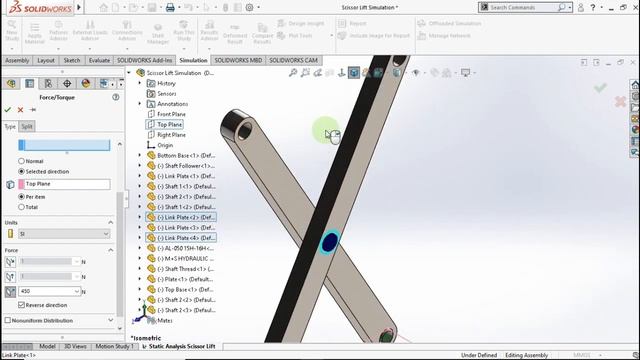Expand the Nonuniform Distribution section
Viewport: 640px width, 360px height.
(x=111, y=320)
